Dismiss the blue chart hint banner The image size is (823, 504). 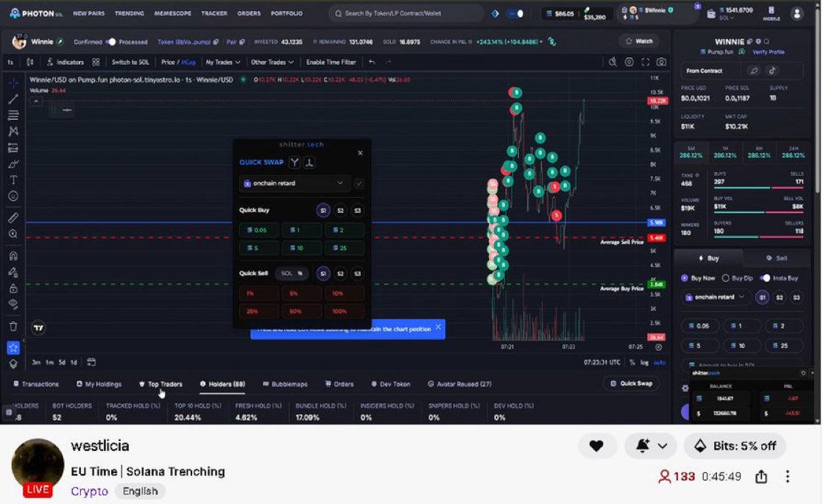(438, 327)
